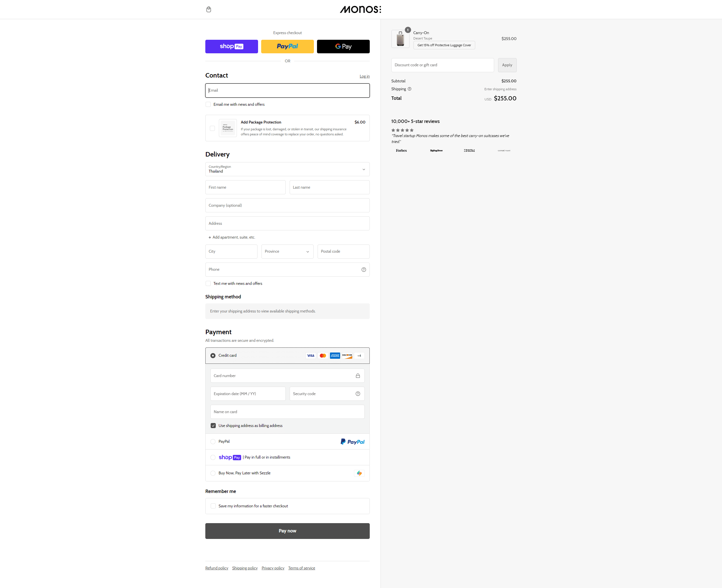Check out with Shop Pay express
722x588 pixels.
[231, 47]
